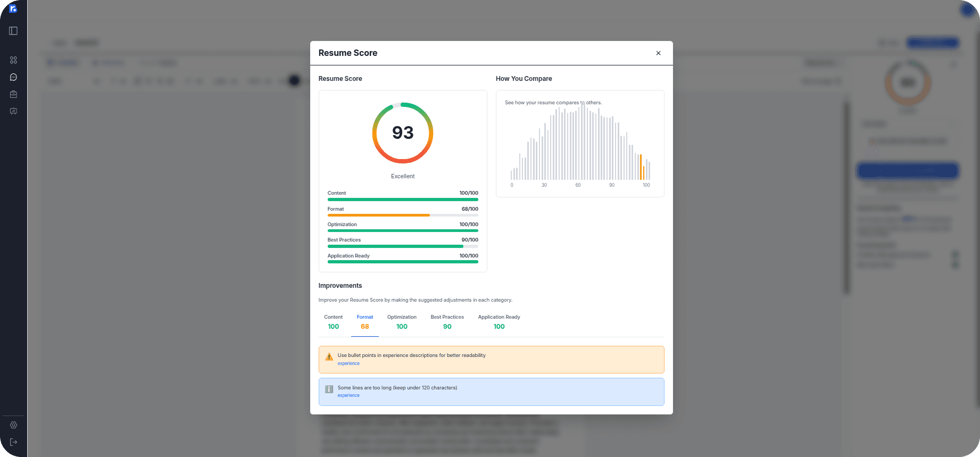This screenshot has width=980, height=457.
Task: Click the Optimization score progress bar
Action: [403, 230]
